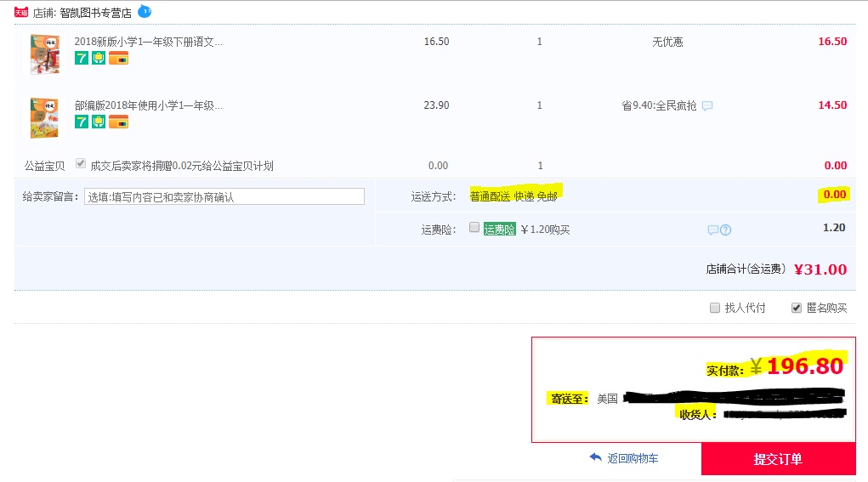868x482 pixels.
Task: Open the store link 智凯图书专营店
Action: click(95, 13)
